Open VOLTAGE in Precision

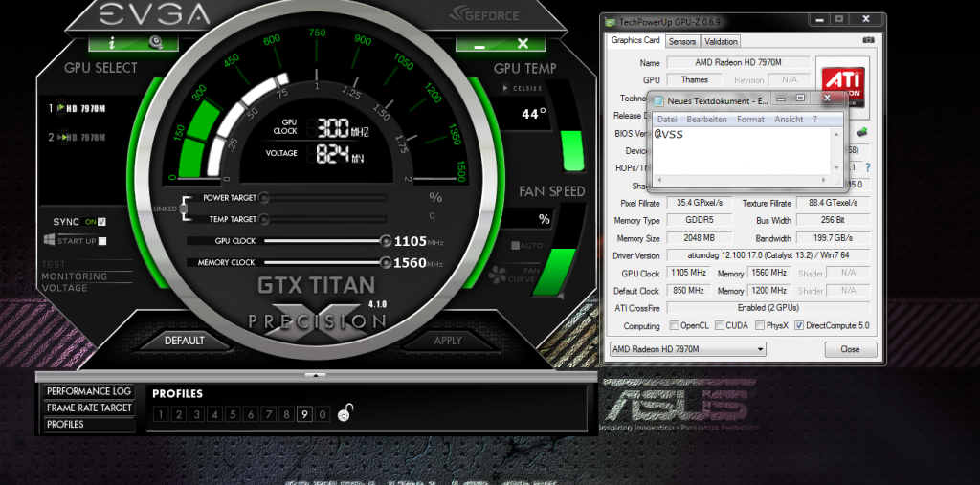pos(64,288)
